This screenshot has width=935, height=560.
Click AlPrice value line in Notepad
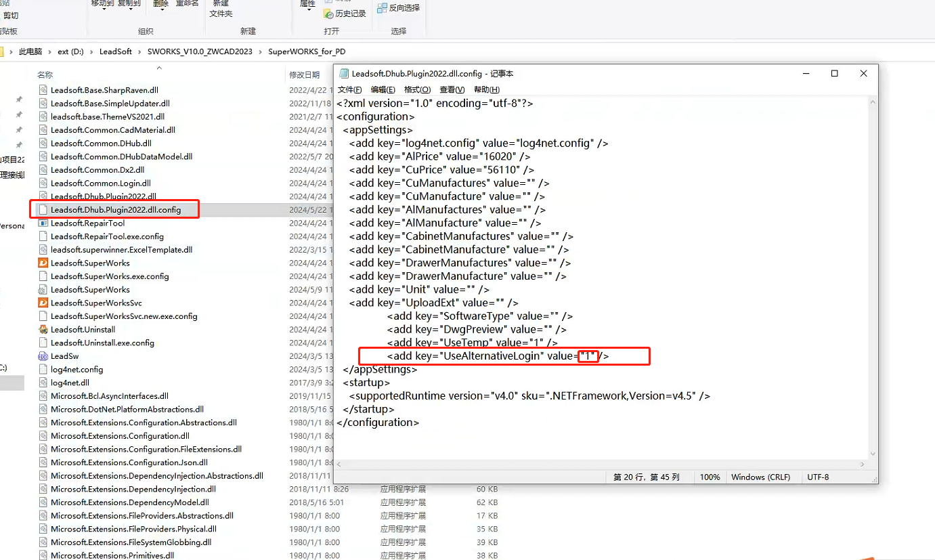pyautogui.click(x=440, y=156)
